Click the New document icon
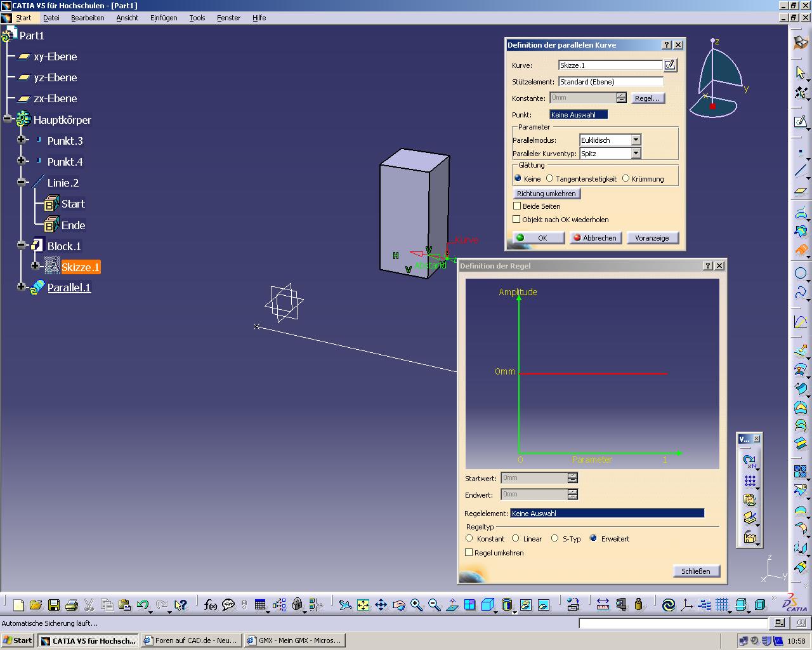Viewport: 812px width, 650px height. click(x=18, y=605)
